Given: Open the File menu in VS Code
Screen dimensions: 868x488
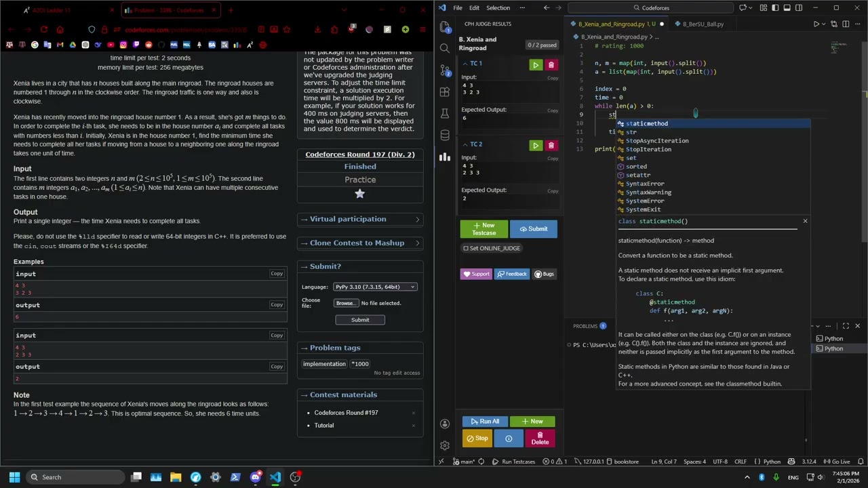Looking at the screenshot, I should click(x=458, y=7).
